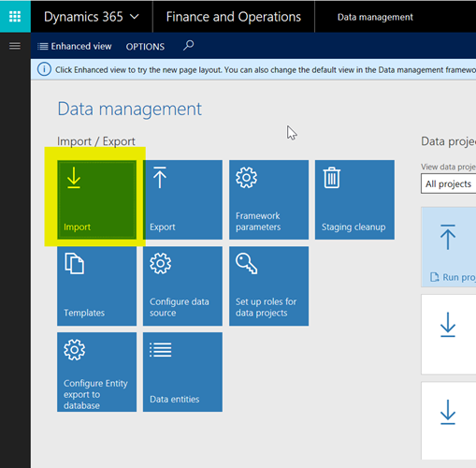Open the Data entities tile
The width and height of the screenshot is (476, 468).
coord(182,372)
